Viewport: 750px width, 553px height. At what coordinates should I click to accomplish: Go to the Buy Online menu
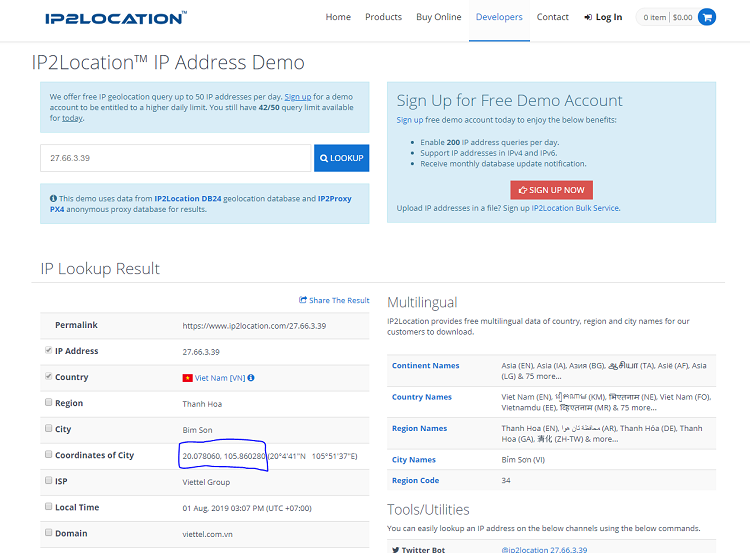[x=439, y=17]
